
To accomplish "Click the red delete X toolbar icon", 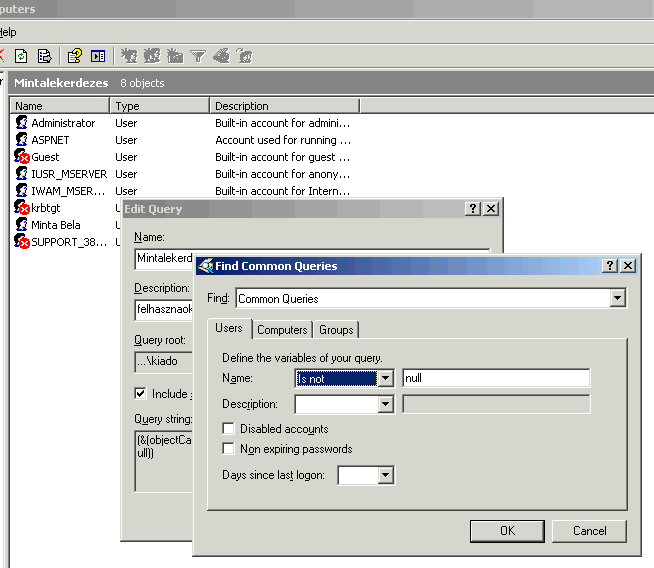I will pyautogui.click(x=2, y=56).
